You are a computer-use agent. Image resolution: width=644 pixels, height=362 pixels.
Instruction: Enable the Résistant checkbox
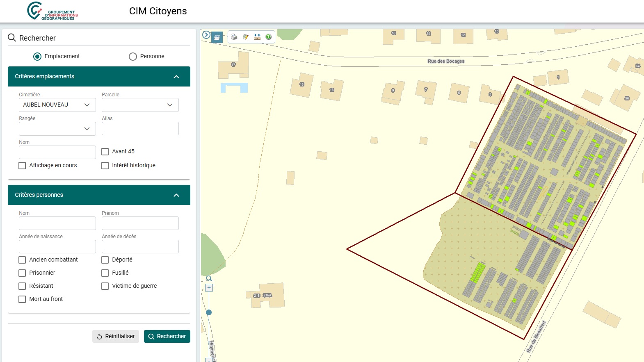coord(22,286)
